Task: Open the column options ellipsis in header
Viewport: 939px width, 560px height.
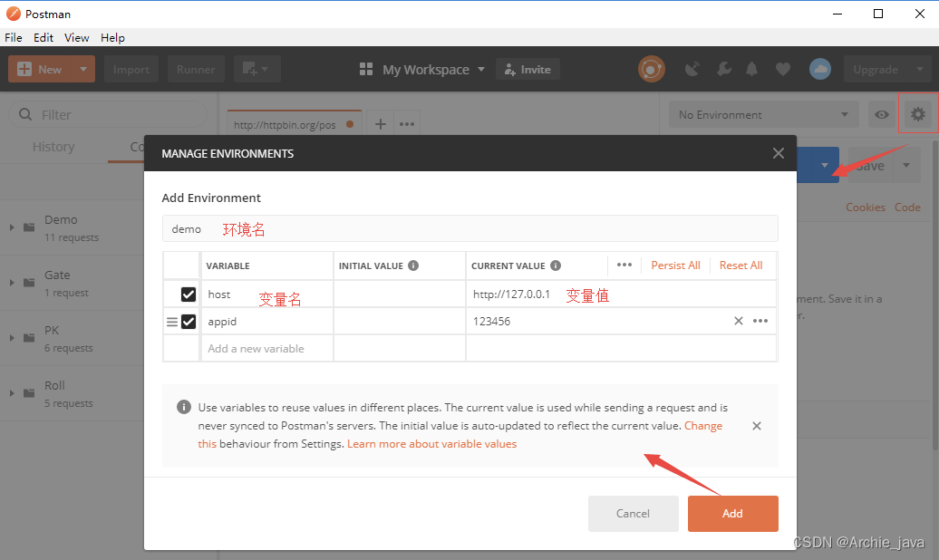Action: [x=624, y=265]
